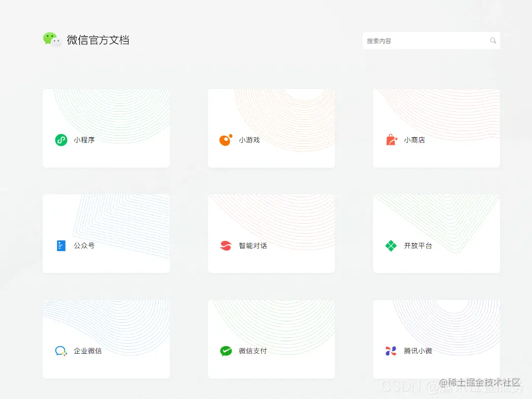Focus the 搜索内容 search field

point(431,41)
